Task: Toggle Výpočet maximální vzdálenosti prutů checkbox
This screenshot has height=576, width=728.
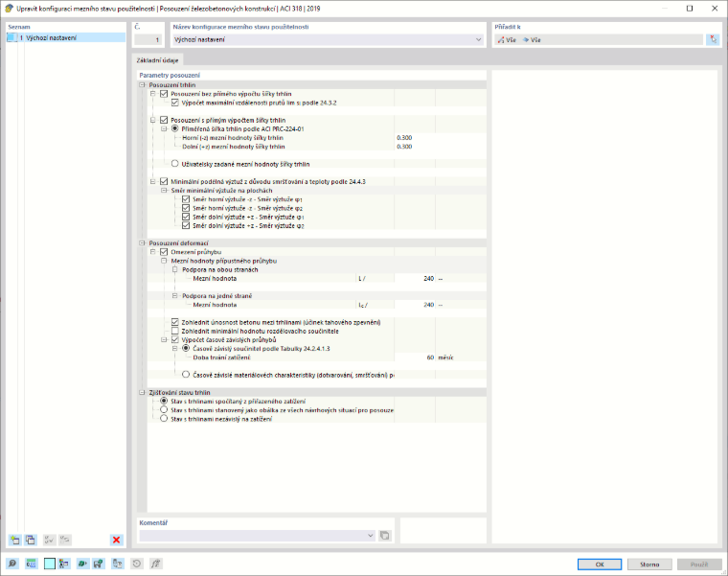Action: pyautogui.click(x=175, y=103)
